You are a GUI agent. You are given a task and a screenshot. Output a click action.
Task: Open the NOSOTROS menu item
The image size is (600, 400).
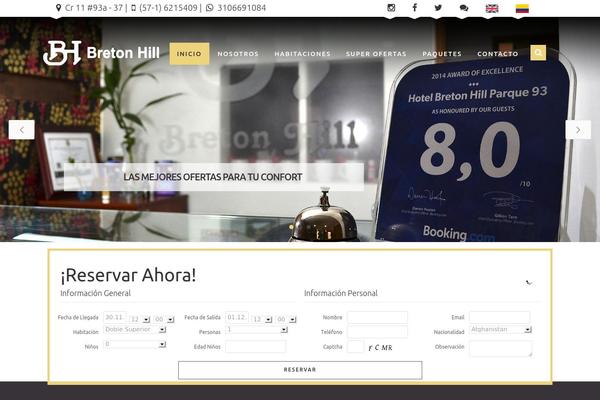(x=238, y=54)
